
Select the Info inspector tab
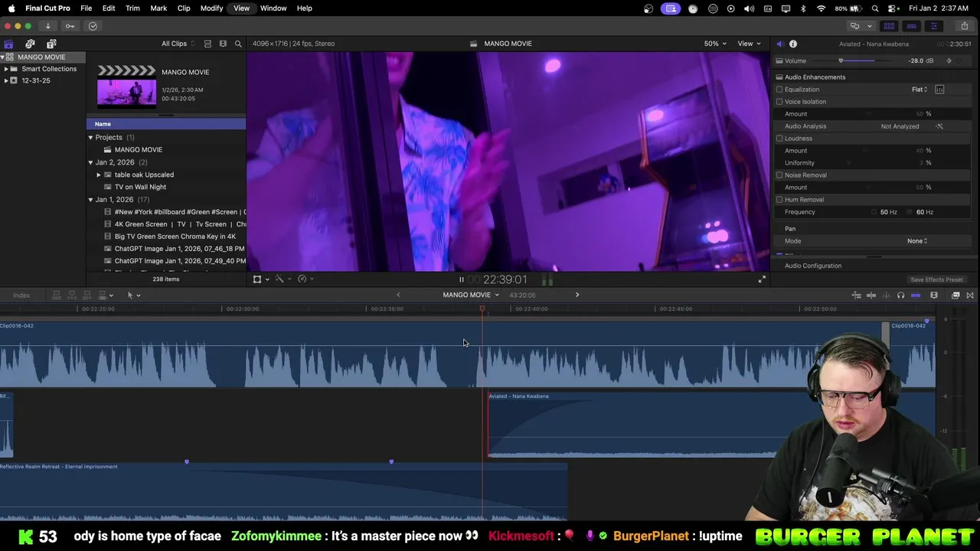[793, 44]
